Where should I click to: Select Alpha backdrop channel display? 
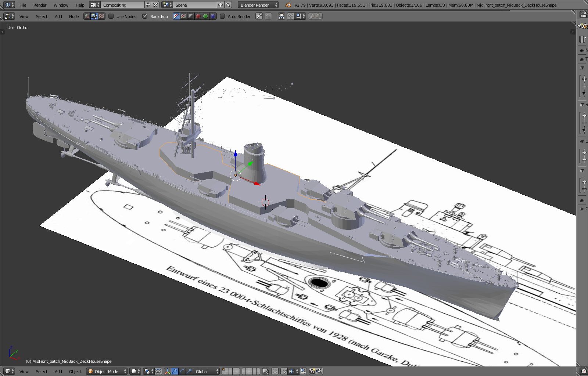(191, 16)
